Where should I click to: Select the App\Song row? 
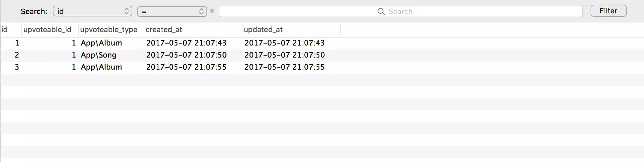(x=322, y=55)
